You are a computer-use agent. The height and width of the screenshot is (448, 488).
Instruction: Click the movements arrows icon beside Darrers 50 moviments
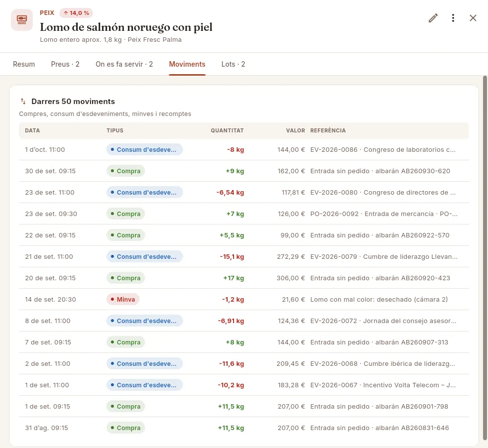[23, 101]
